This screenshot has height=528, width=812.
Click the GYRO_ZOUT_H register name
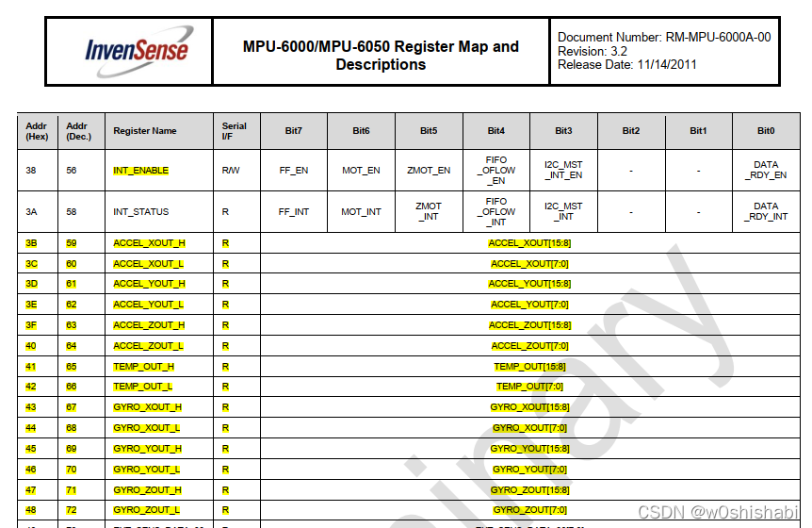[148, 490]
